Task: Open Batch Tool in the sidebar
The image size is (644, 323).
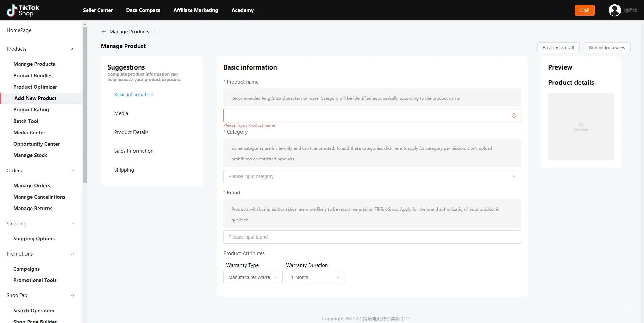Action: pos(26,121)
